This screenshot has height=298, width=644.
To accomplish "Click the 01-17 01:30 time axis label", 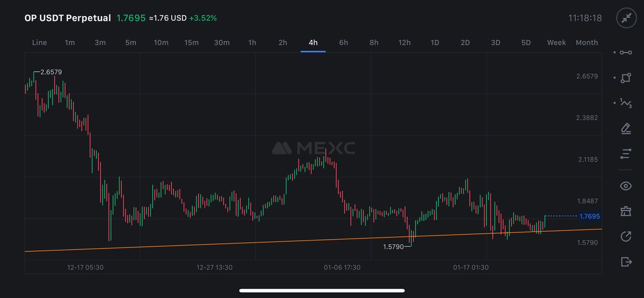I will click(x=472, y=267).
